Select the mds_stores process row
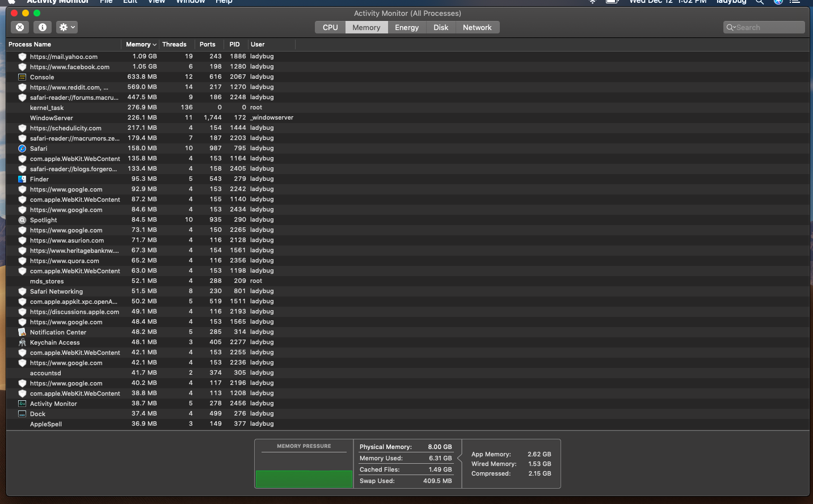This screenshot has height=504, width=813. point(407,281)
